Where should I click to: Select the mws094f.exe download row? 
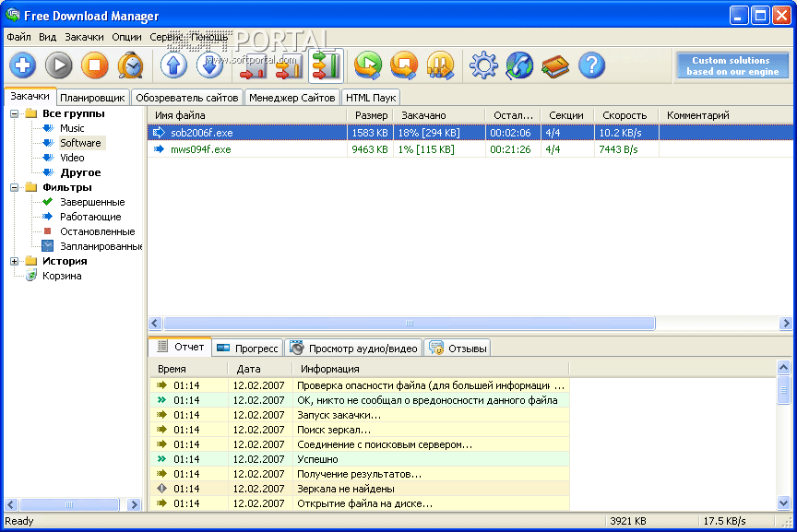click(201, 148)
